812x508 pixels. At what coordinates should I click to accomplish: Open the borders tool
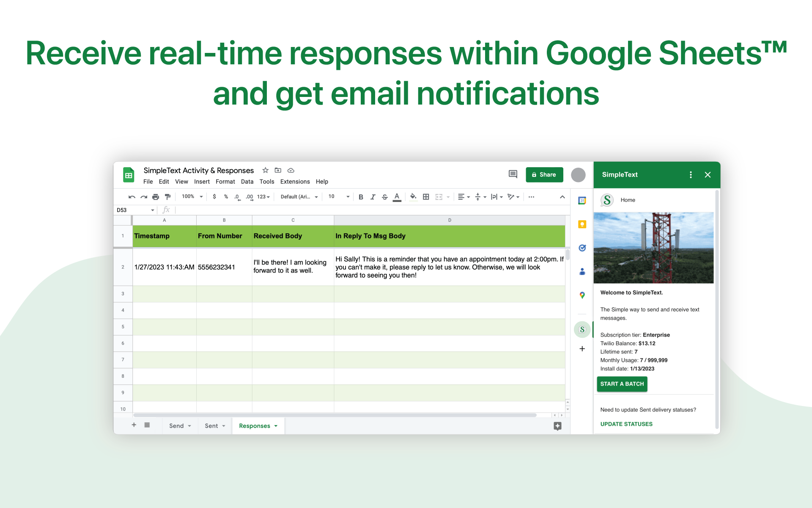point(426,197)
